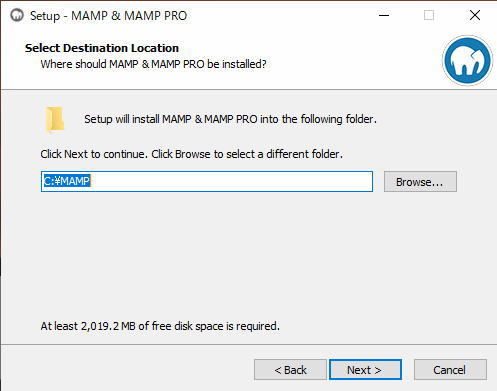The height and width of the screenshot is (391, 497).
Task: Click inside the destination folder path field
Action: pyautogui.click(x=207, y=182)
